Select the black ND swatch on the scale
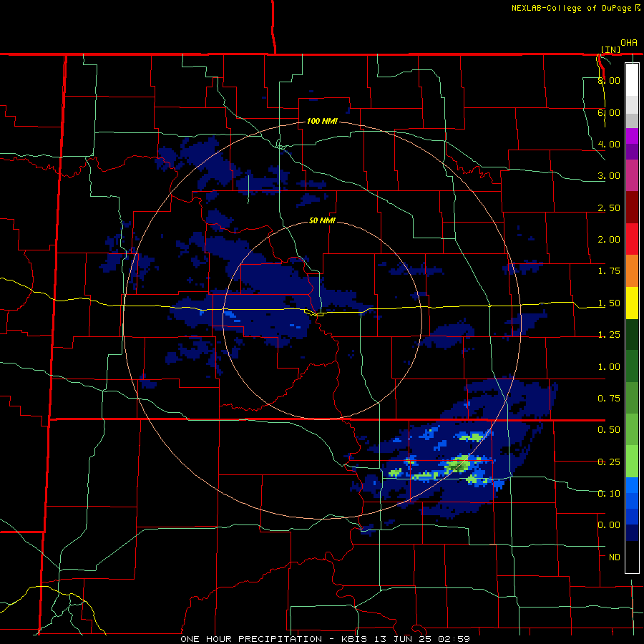644x644 pixels. [632, 557]
